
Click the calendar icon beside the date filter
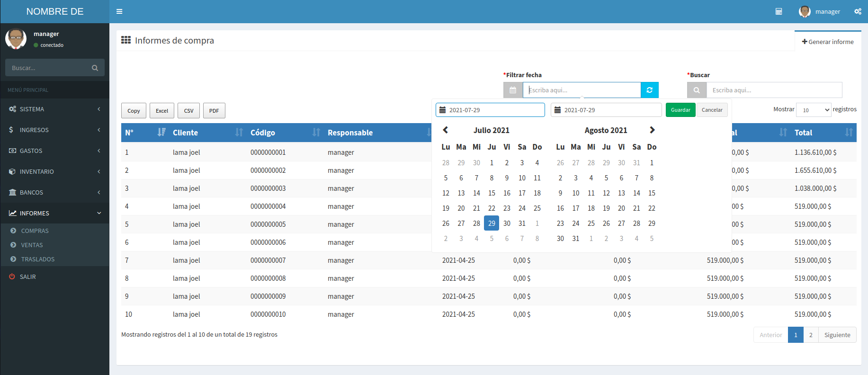point(513,90)
